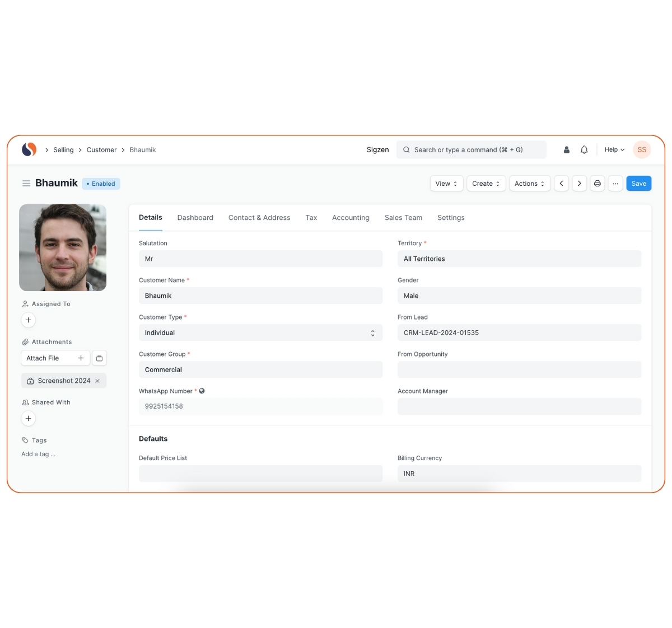Navigate to Selling breadcrumb link
Image resolution: width=672 pixels, height=628 pixels.
(63, 150)
